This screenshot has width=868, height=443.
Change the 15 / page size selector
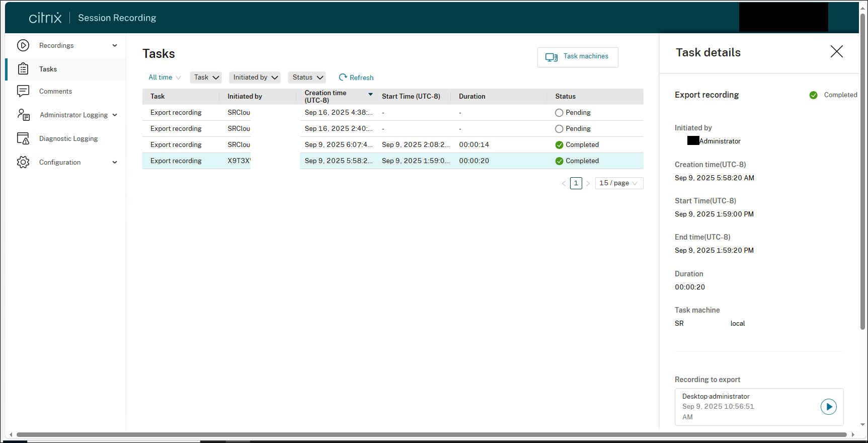click(x=618, y=183)
